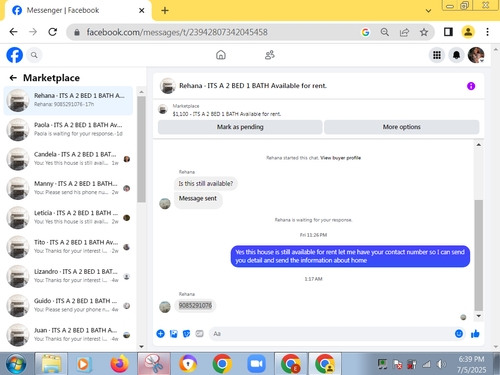Go to Facebook Home icon

click(221, 55)
